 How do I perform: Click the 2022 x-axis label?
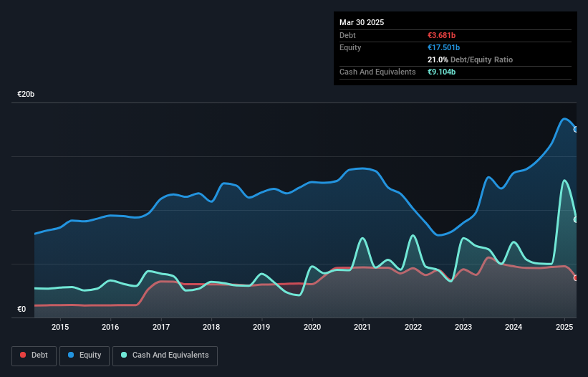point(413,327)
